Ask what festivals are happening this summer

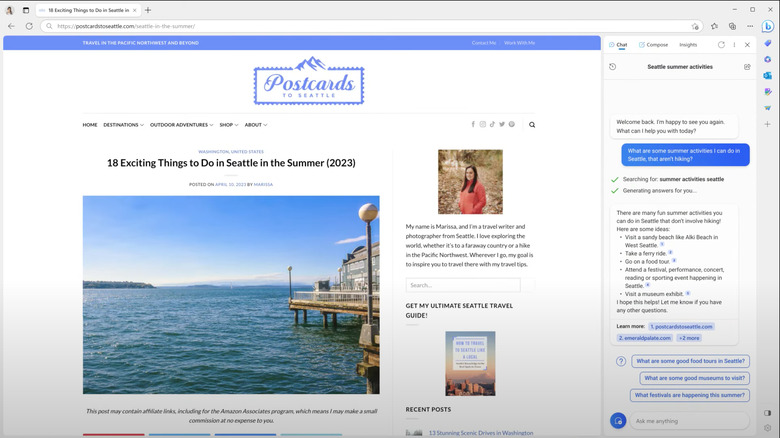(x=689, y=395)
